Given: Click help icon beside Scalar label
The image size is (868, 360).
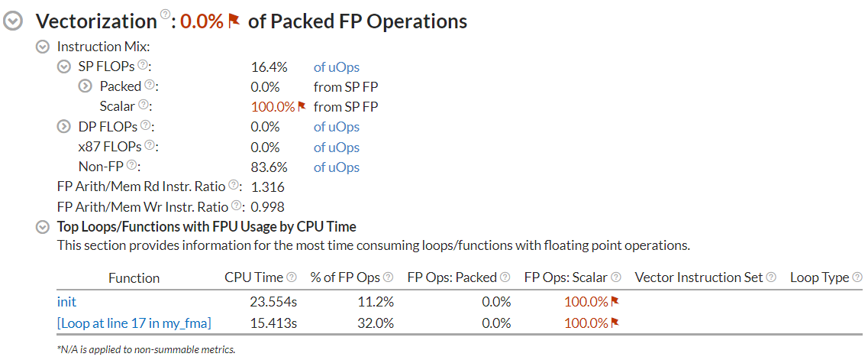Looking at the screenshot, I should [x=143, y=105].
